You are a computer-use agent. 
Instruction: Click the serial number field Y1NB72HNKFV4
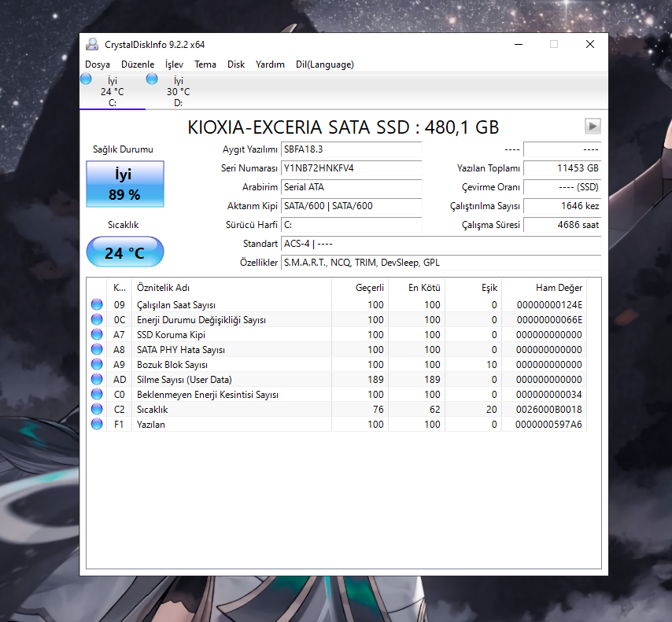pyautogui.click(x=352, y=168)
